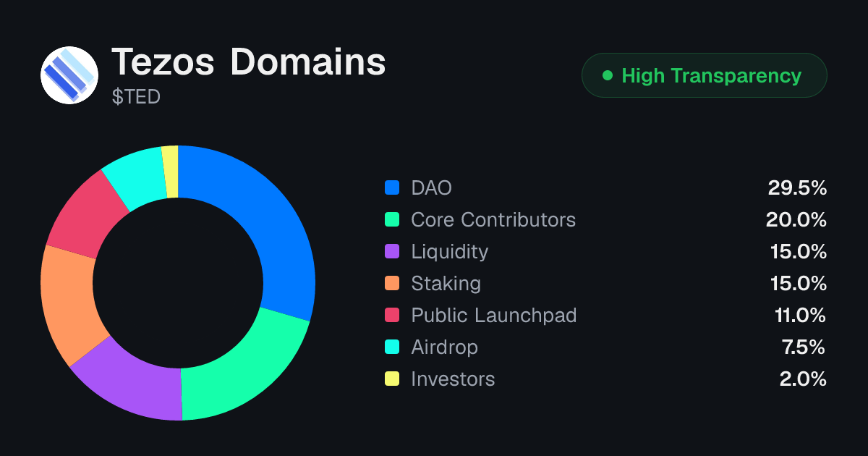This screenshot has width=868, height=456.
Task: Click the 20.0% value
Action: coord(796,220)
